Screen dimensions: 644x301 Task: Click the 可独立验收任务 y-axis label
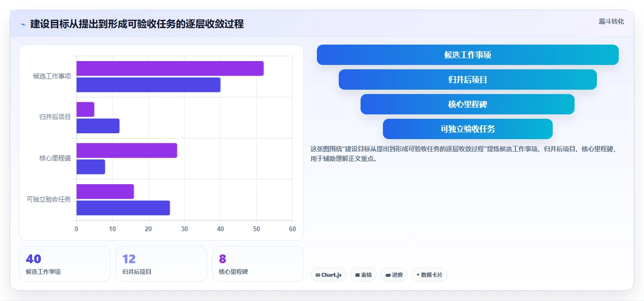coord(49,199)
